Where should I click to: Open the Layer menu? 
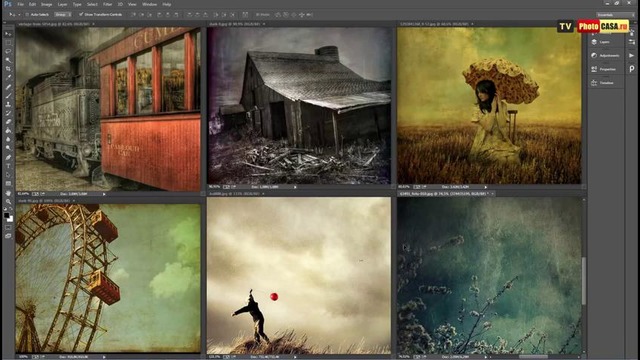[x=62, y=4]
